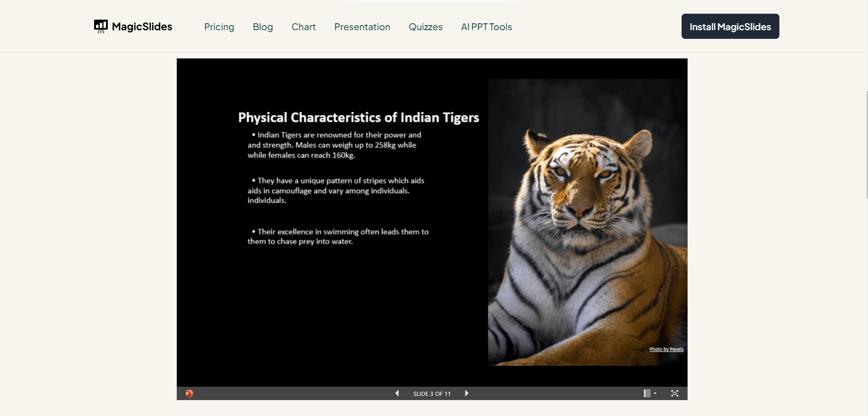The height and width of the screenshot is (416, 868).
Task: Click the SLIDE 3 OF 11 indicator
Action: [432, 394]
